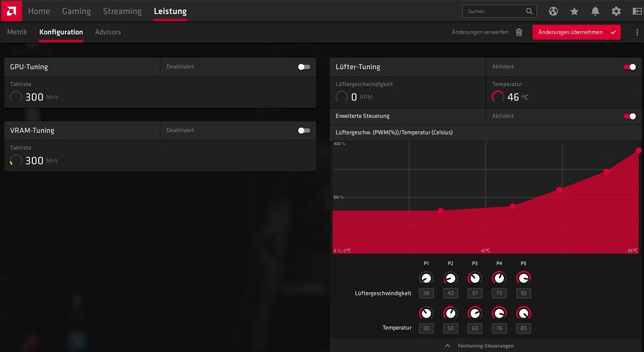Select the Leistung tab
644x352 pixels.
pyautogui.click(x=170, y=11)
